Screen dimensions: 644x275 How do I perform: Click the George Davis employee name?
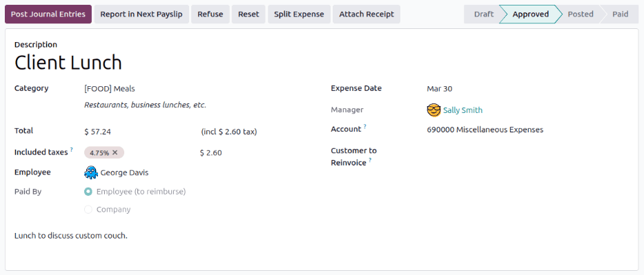point(124,172)
